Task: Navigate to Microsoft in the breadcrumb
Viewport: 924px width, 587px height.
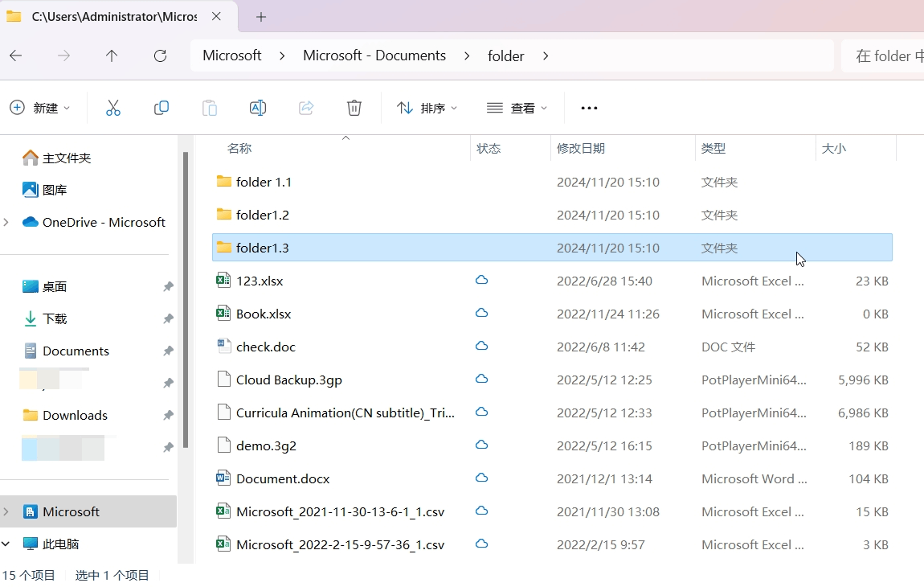Action: click(x=232, y=55)
